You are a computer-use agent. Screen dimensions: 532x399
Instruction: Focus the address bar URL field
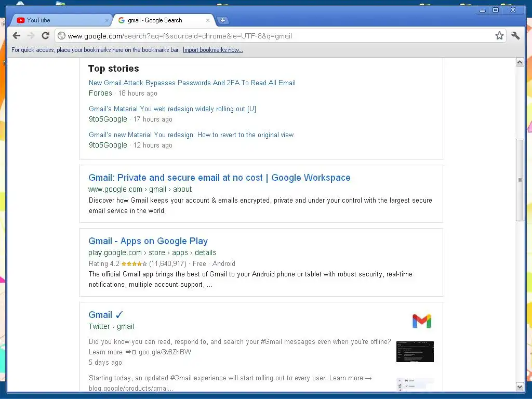point(280,36)
